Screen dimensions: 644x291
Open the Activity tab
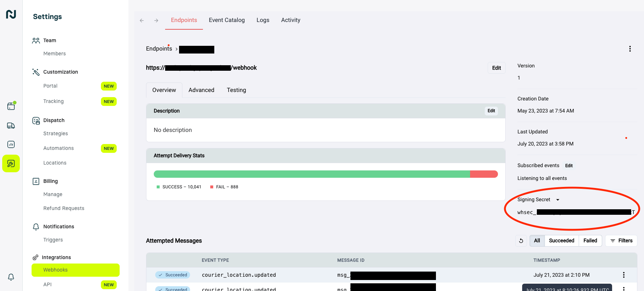[x=291, y=20]
